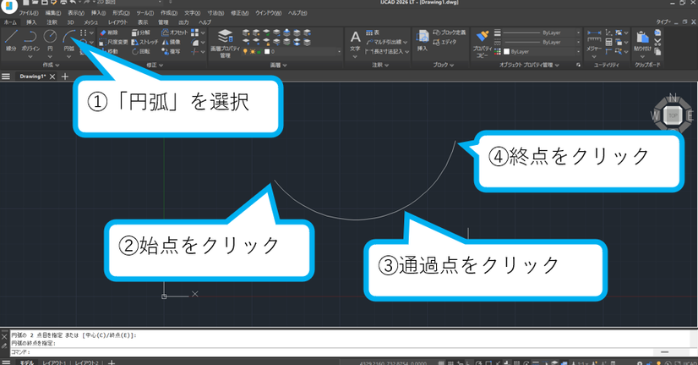Image resolution: width=698 pixels, height=365 pixels.
Task: Select the ポリライン (Polyline) tool
Action: [30, 40]
